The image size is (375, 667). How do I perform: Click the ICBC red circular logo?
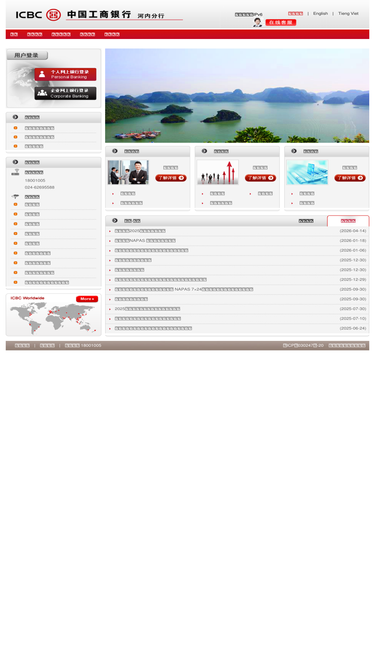click(x=53, y=14)
